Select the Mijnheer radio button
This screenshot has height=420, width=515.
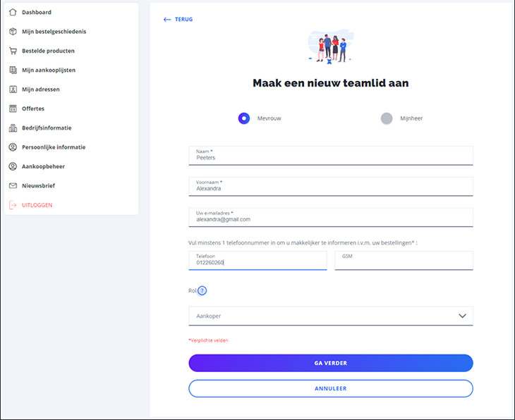click(x=387, y=118)
